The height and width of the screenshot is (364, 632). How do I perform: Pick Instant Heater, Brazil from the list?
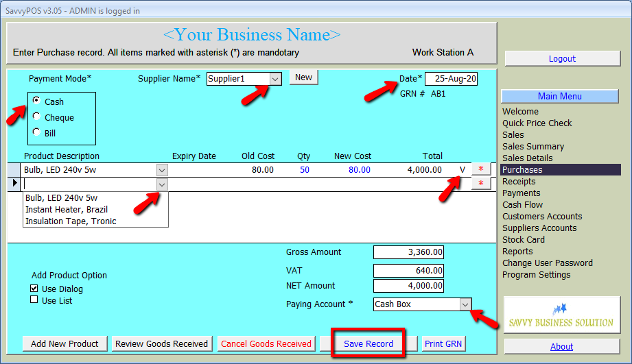(x=67, y=209)
